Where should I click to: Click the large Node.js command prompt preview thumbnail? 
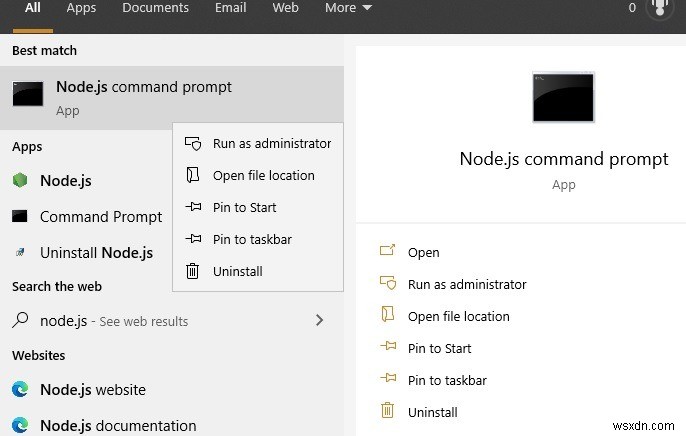click(563, 97)
